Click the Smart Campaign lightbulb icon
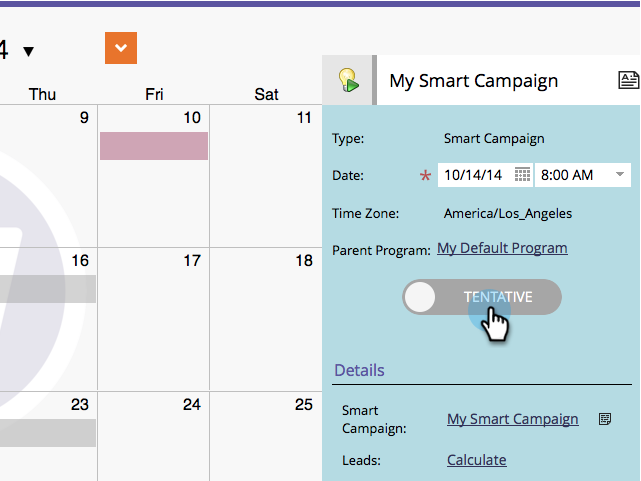Image resolution: width=641 pixels, height=481 pixels. 348,80
